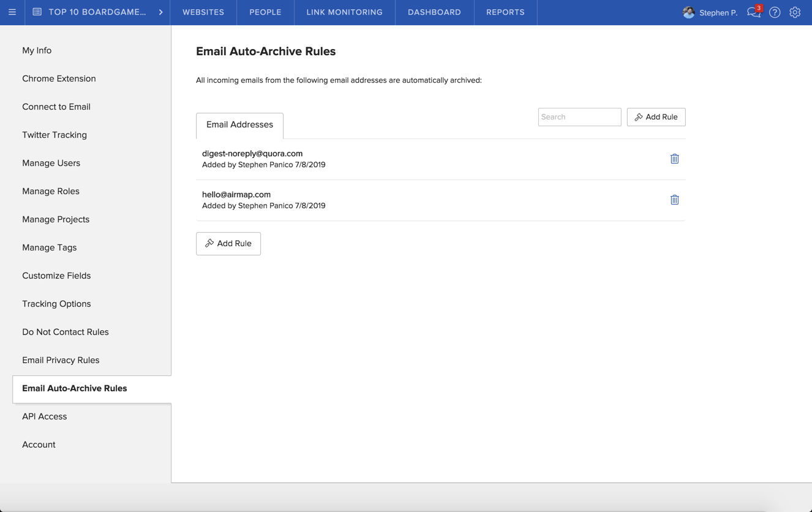812x512 pixels.
Task: Open Do Not Contact Rules settings
Action: click(x=66, y=332)
